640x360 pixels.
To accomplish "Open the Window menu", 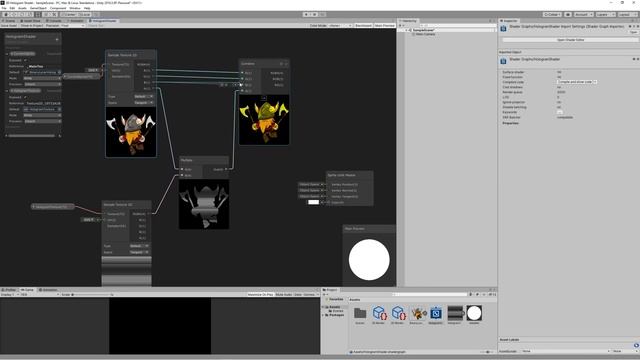I will click(x=75, y=8).
